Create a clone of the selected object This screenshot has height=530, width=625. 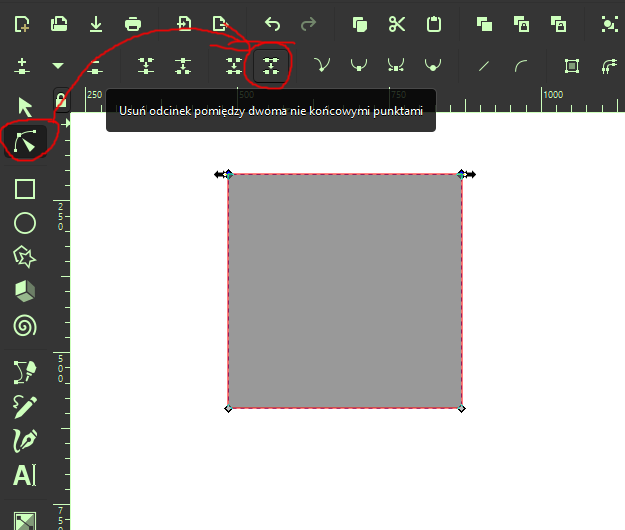point(521,24)
